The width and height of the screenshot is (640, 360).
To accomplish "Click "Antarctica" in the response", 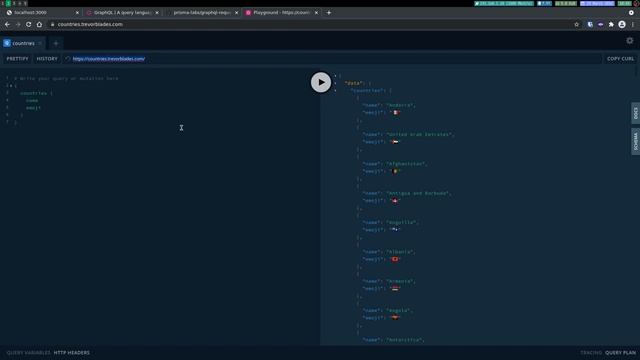I will (x=404, y=340).
